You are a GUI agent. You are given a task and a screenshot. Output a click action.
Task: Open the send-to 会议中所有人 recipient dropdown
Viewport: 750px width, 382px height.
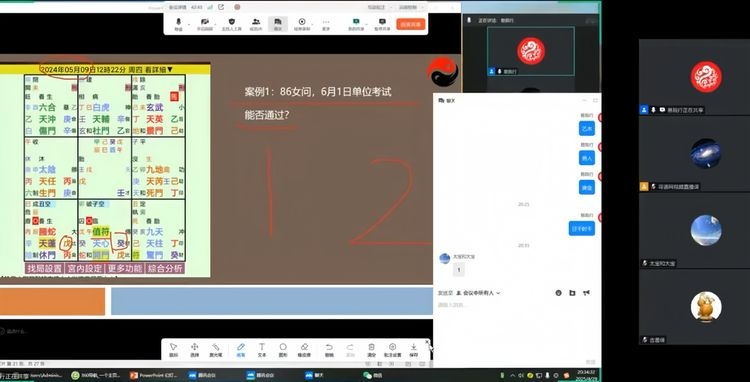(478, 293)
